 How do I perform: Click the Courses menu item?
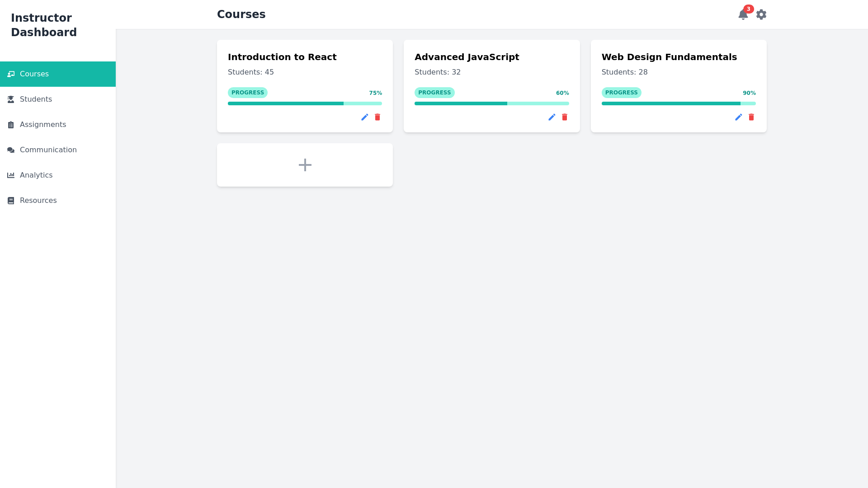pyautogui.click(x=34, y=74)
